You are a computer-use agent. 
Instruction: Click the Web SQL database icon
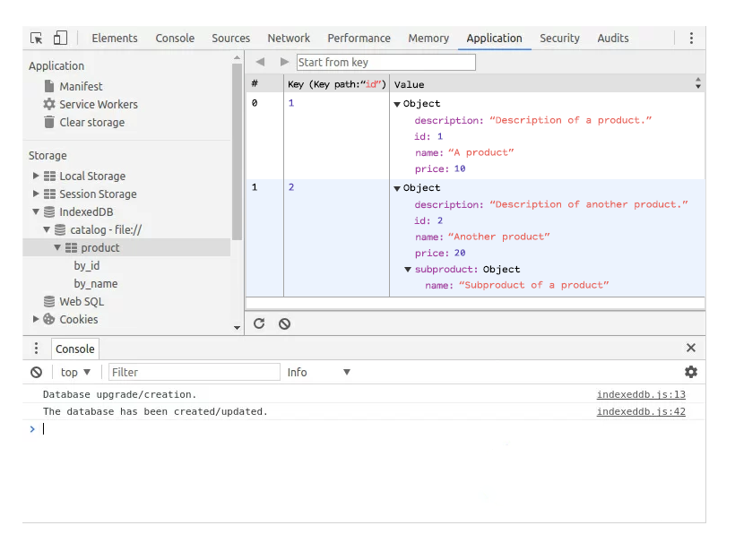(49, 301)
